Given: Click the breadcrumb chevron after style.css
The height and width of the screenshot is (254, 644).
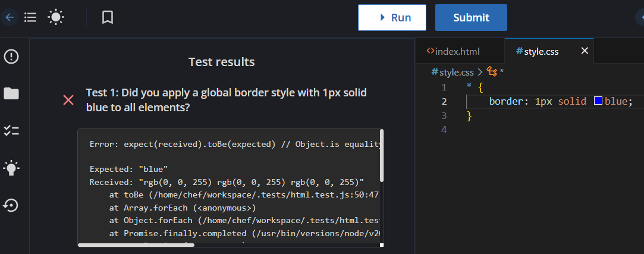Looking at the screenshot, I should 480,73.
